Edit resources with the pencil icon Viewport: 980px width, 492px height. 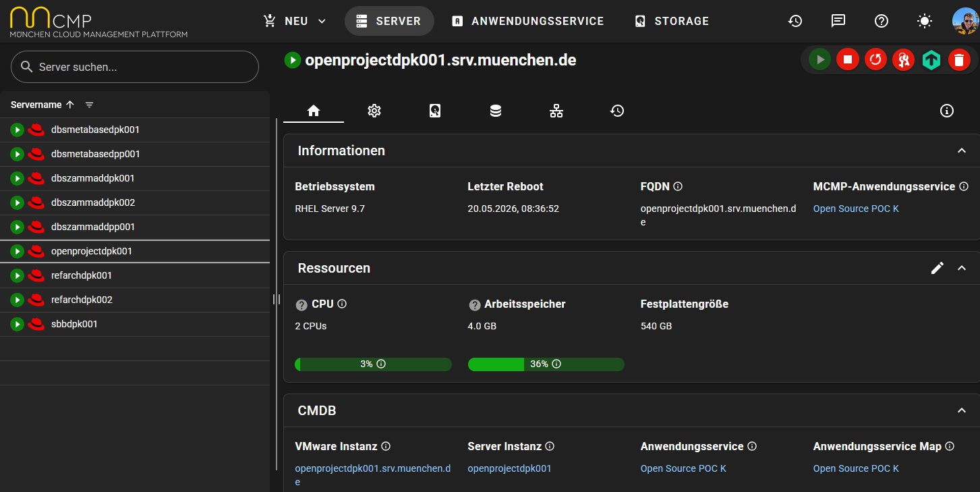pos(938,268)
